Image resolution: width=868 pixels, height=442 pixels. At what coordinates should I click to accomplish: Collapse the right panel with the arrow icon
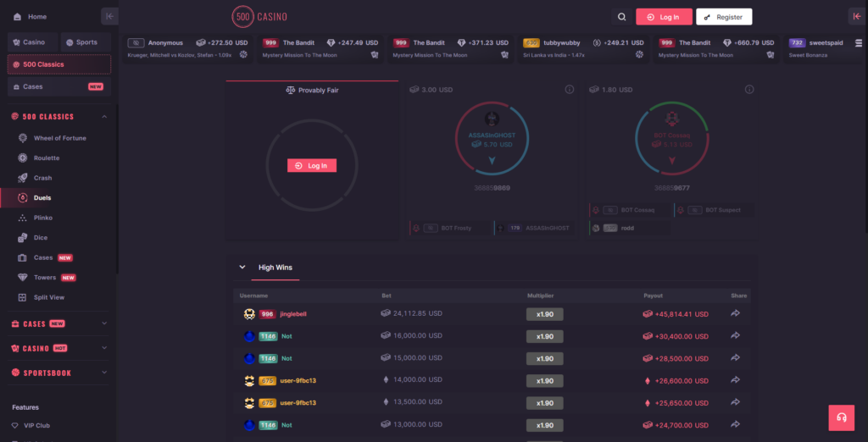click(857, 16)
